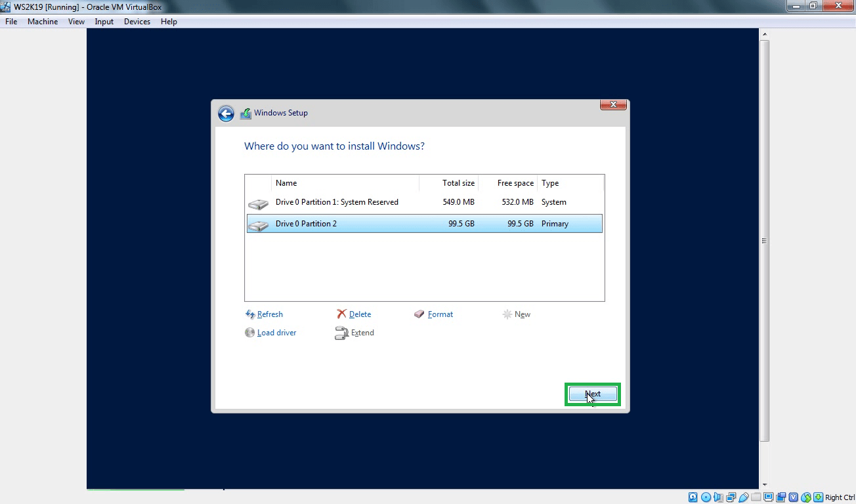Click the VirtualBox window title bar icon
This screenshot has height=504, width=856.
[x=6, y=7]
